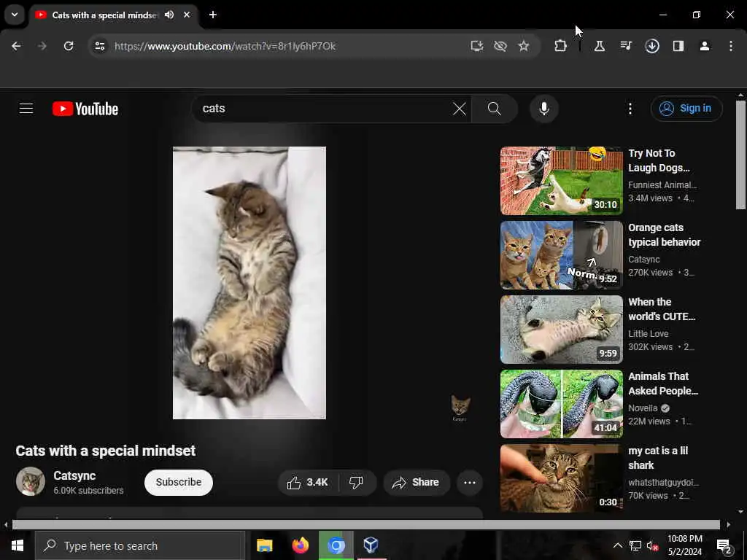The height and width of the screenshot is (560, 747).
Task: Start voice search with microphone
Action: pos(543,109)
